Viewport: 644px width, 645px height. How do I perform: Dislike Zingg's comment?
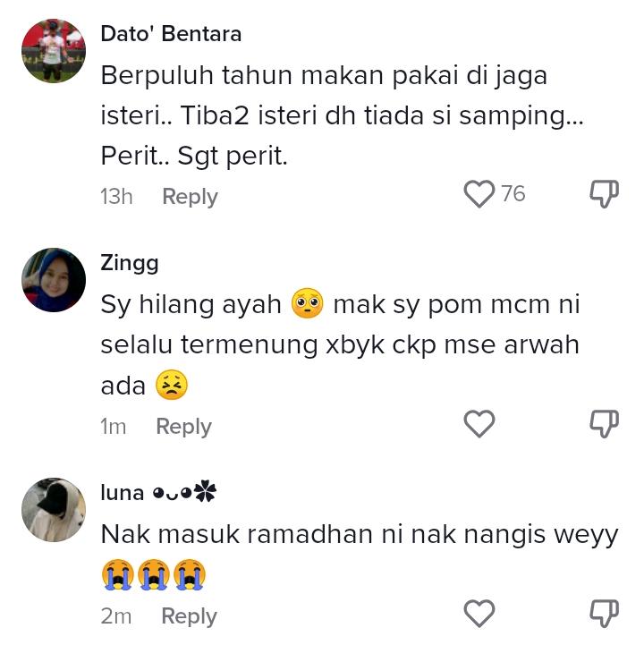[605, 424]
